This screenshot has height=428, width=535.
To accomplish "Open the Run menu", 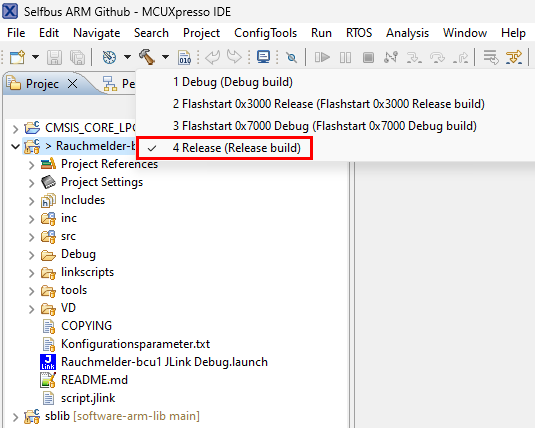I will 321,33.
